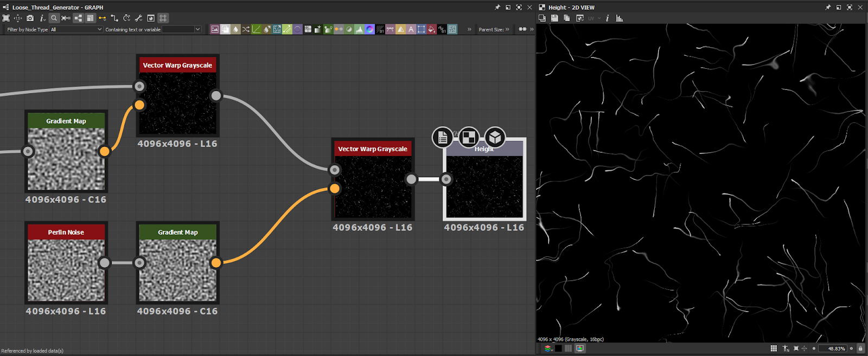Open the 3D cube icon above Height node
The width and height of the screenshot is (868, 356).
pos(494,138)
